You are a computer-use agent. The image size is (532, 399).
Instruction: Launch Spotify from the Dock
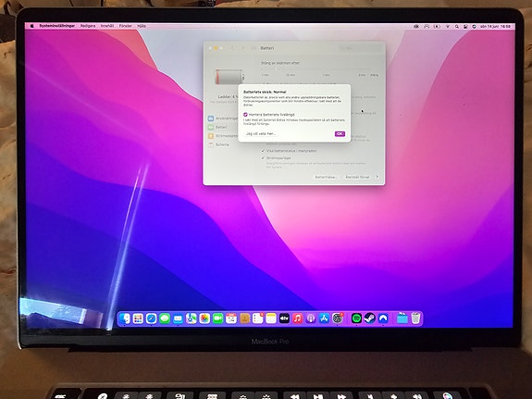click(x=356, y=318)
